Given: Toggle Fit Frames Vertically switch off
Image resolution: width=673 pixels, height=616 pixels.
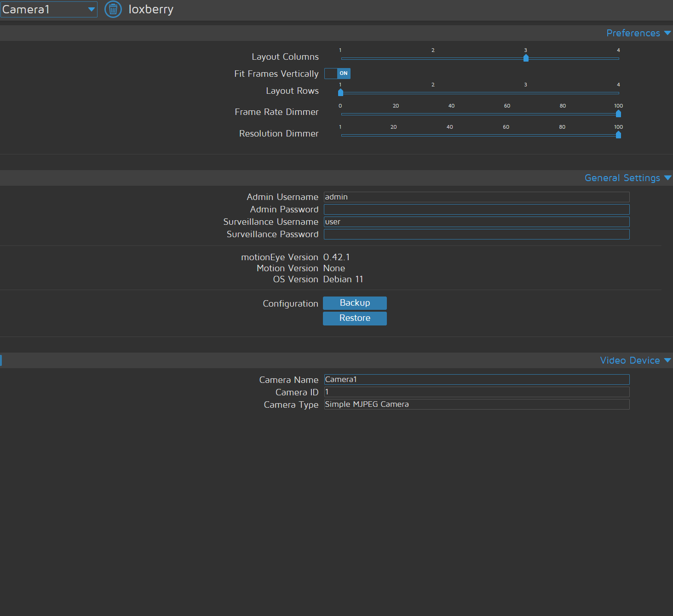Looking at the screenshot, I should point(337,74).
